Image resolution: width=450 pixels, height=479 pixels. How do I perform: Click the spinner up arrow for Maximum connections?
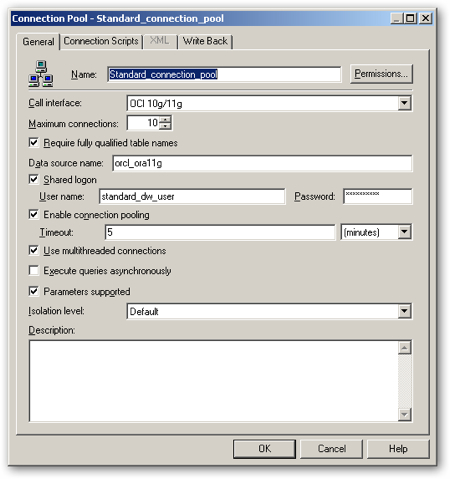pyautogui.click(x=165, y=120)
